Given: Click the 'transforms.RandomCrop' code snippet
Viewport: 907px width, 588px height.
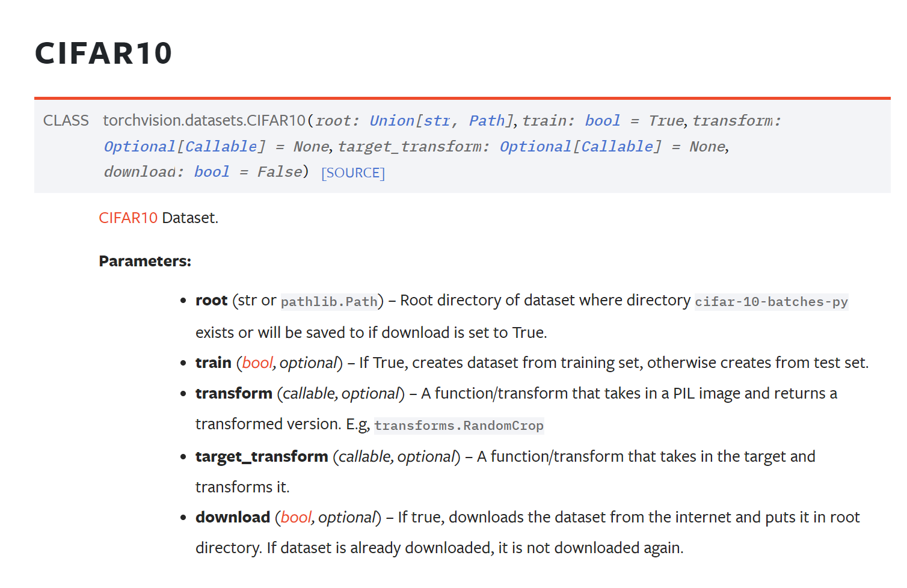Looking at the screenshot, I should click(x=459, y=425).
